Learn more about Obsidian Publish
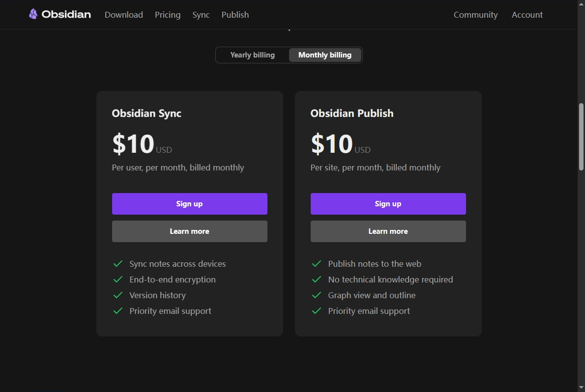The image size is (585, 392). tap(388, 231)
